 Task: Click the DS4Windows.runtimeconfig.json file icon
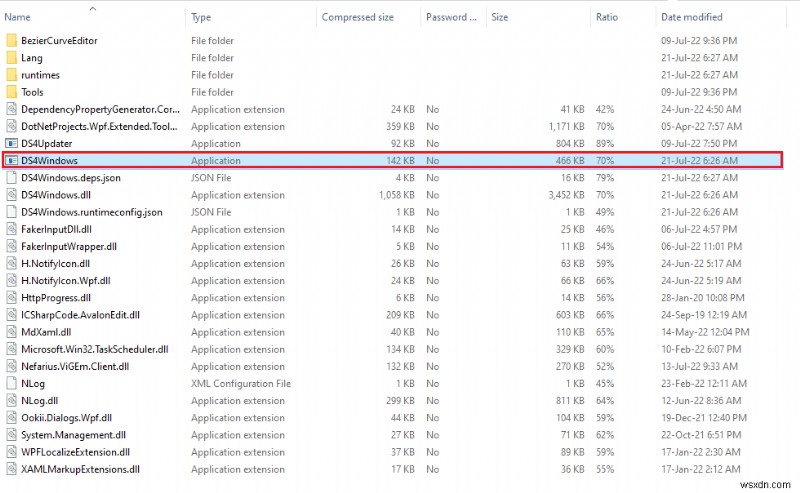click(x=11, y=212)
